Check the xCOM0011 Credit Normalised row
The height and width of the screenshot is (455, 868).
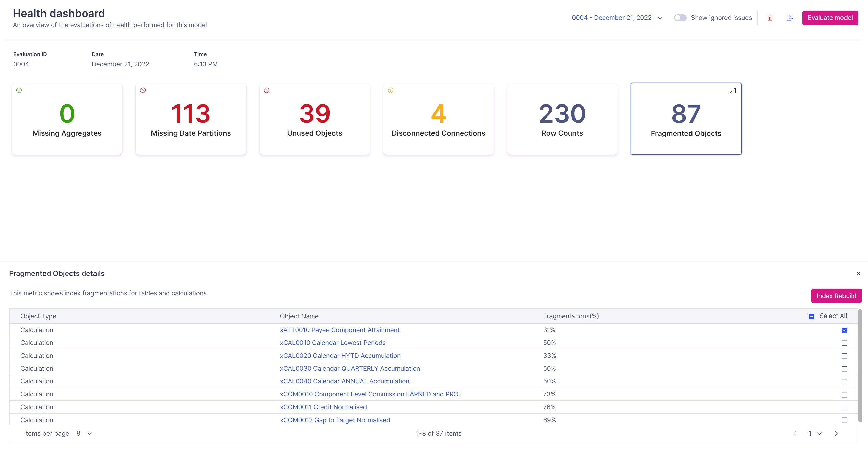pyautogui.click(x=844, y=407)
